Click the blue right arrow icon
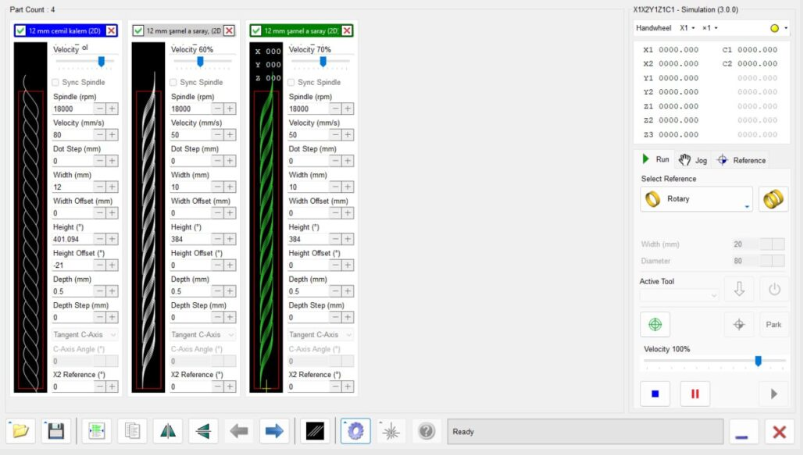This screenshot has height=455, width=803. 274,431
